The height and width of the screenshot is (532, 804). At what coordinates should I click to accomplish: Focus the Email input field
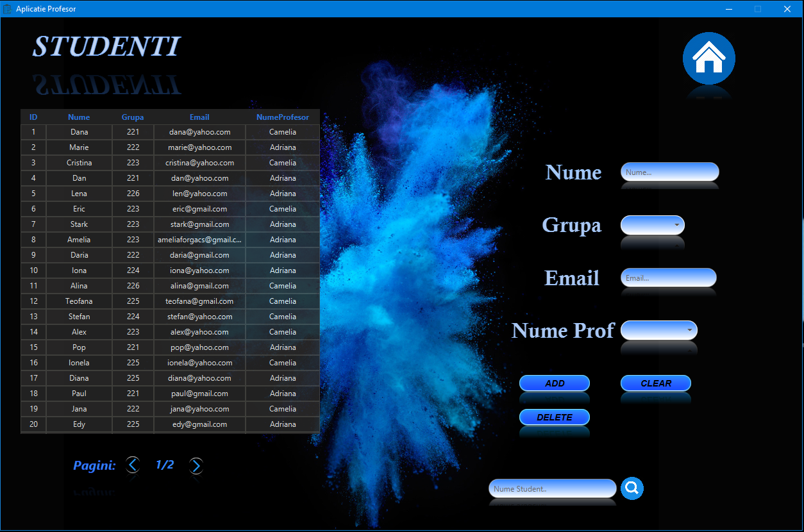669,278
